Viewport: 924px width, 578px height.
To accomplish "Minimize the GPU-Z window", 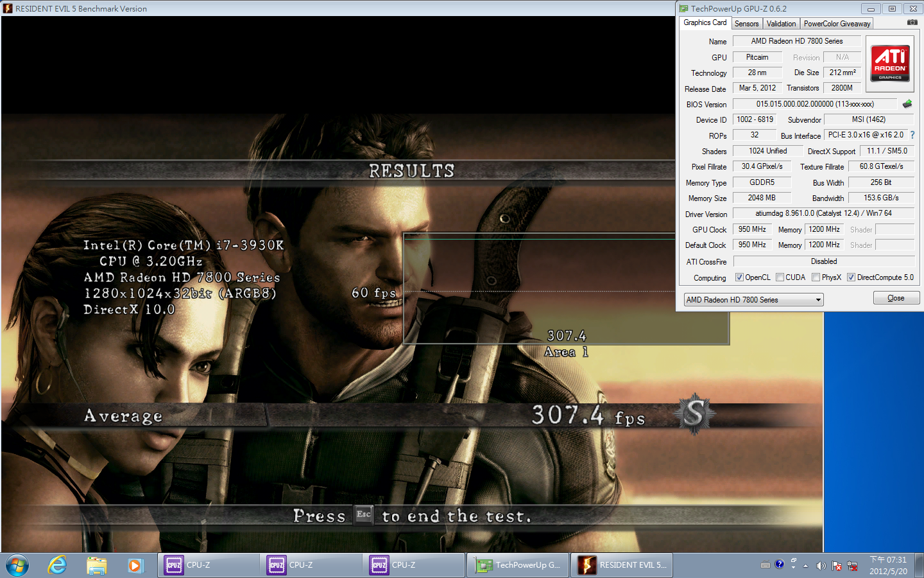I will [x=871, y=8].
